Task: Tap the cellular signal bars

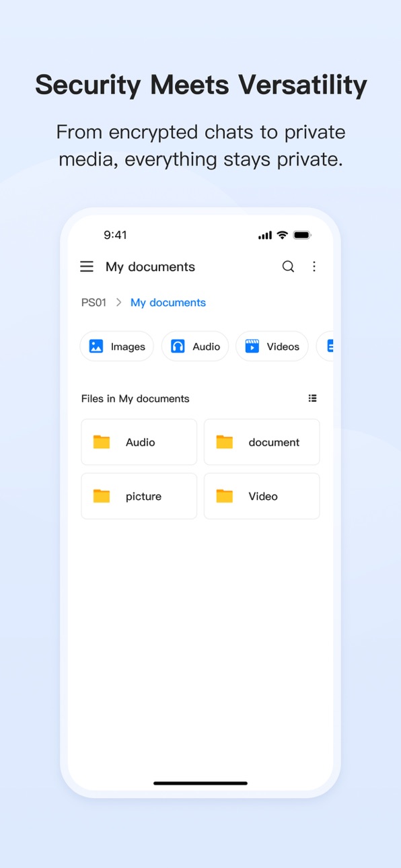Action: (x=265, y=236)
